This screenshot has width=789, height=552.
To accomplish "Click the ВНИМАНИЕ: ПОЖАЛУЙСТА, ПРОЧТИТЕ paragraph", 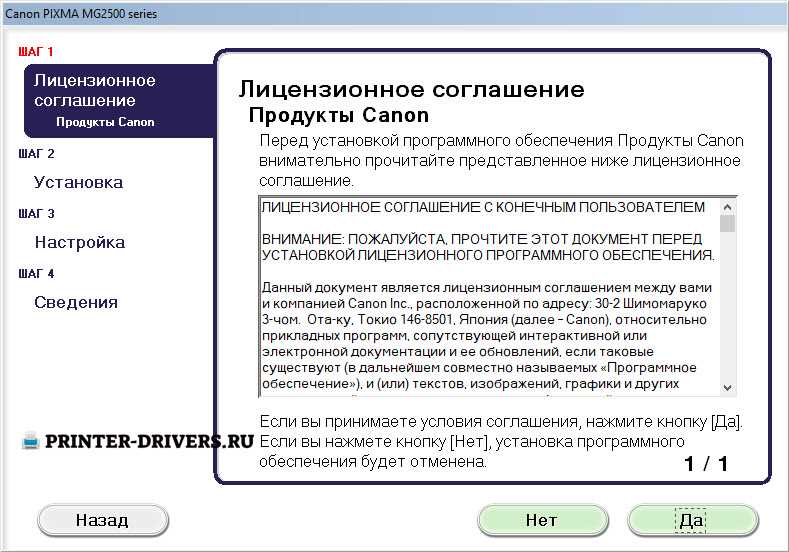I will (x=488, y=247).
